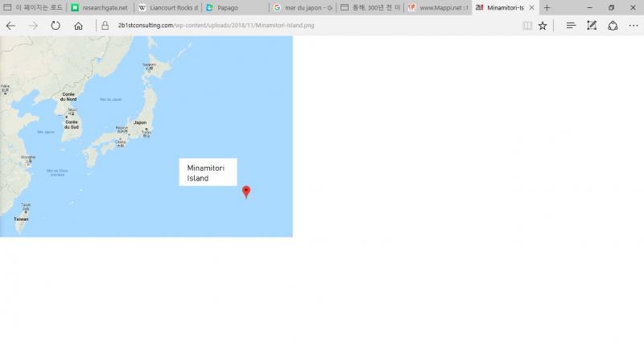Refresh the current page
Image resolution: width=644 pixels, height=344 pixels.
56,25
